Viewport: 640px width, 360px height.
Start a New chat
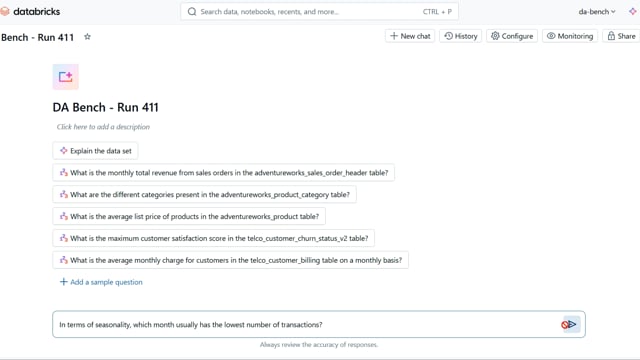pos(410,36)
